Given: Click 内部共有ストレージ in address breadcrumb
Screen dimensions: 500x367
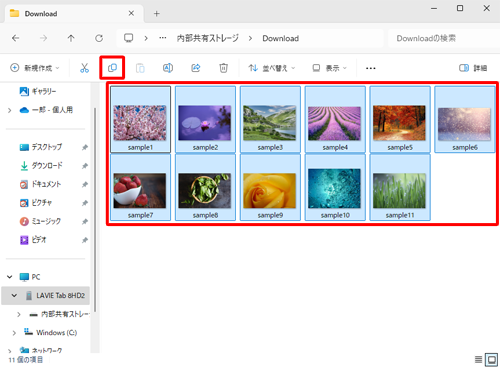Looking at the screenshot, I should click(208, 38).
